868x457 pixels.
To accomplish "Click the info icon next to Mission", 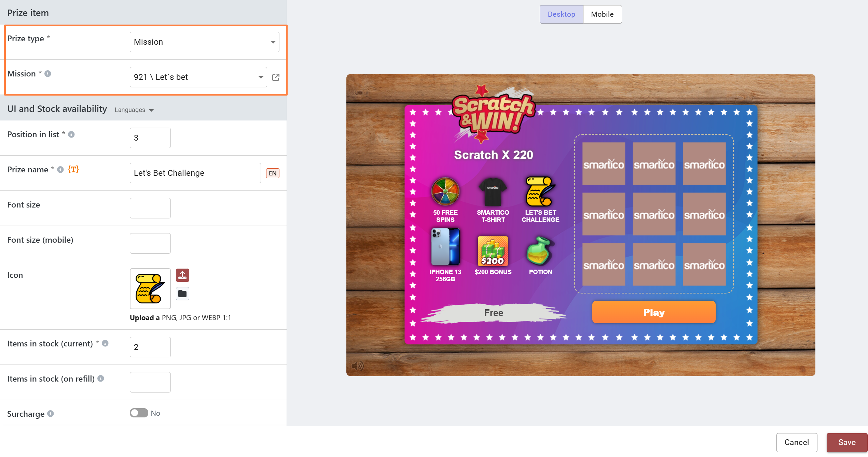I will point(48,74).
